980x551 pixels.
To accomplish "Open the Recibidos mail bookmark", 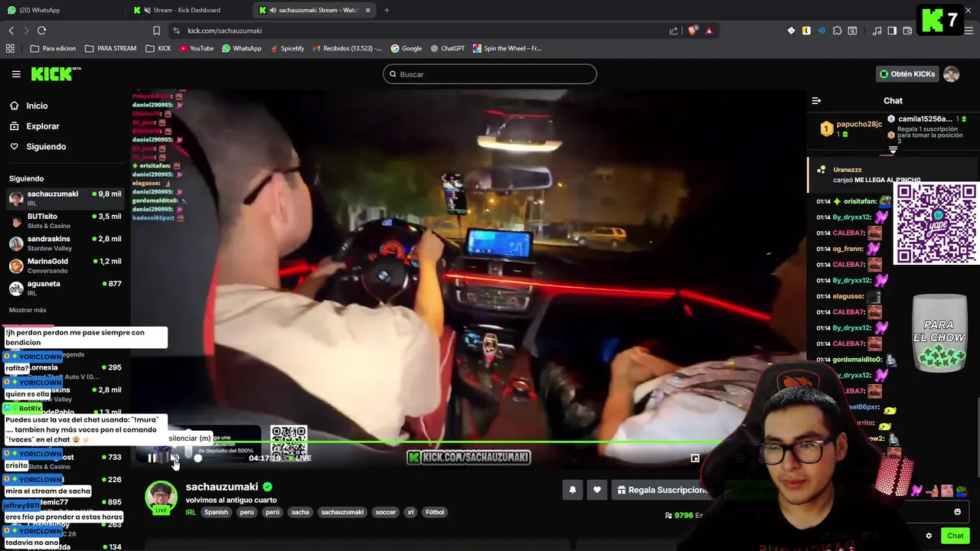I will point(346,48).
